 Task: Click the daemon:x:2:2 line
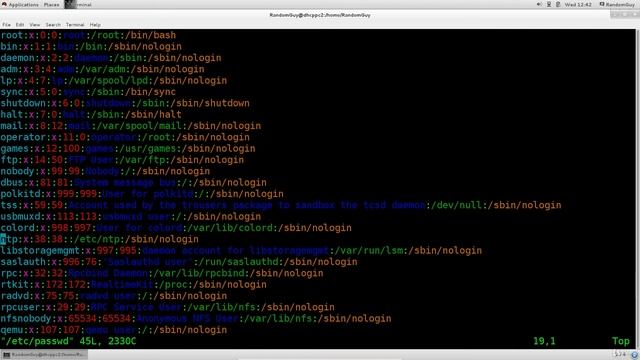click(111, 58)
